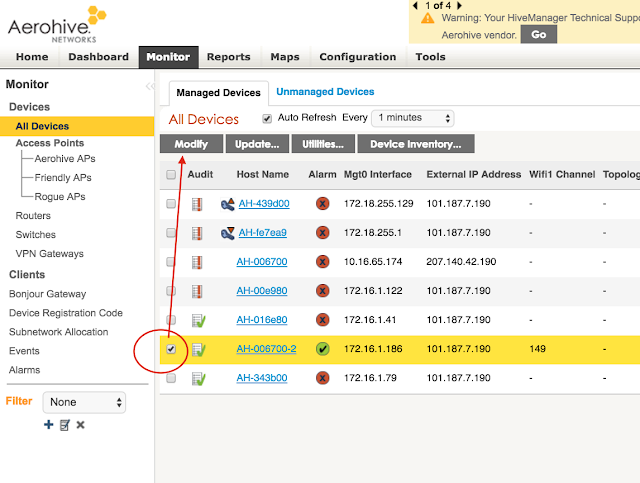Viewport: 640px width, 483px height.
Task: Check the AH-016e80 row checkbox
Action: [x=171, y=320]
